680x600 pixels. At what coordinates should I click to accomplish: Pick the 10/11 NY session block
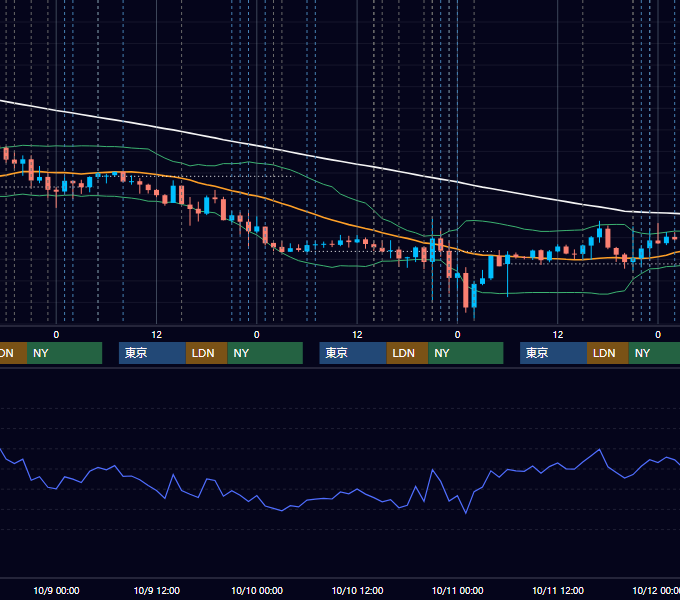pyautogui.click(x=654, y=353)
